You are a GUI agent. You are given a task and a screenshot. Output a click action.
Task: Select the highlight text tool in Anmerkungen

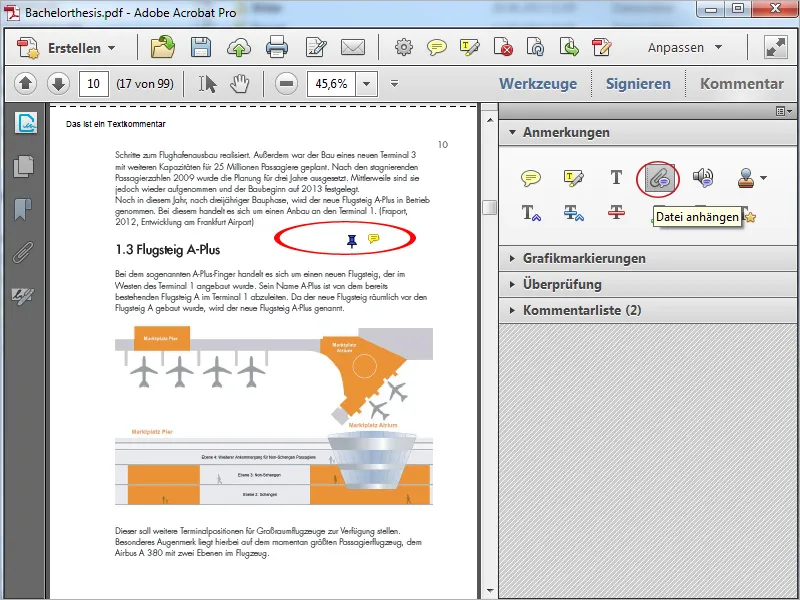pos(573,178)
